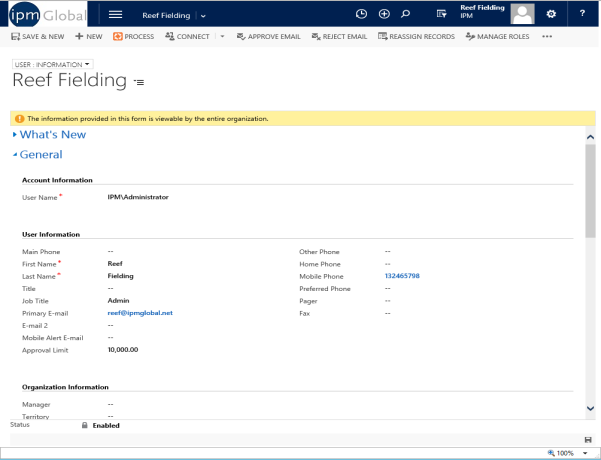Expand the What's New section
601x460 pixels.
pyautogui.click(x=49, y=135)
